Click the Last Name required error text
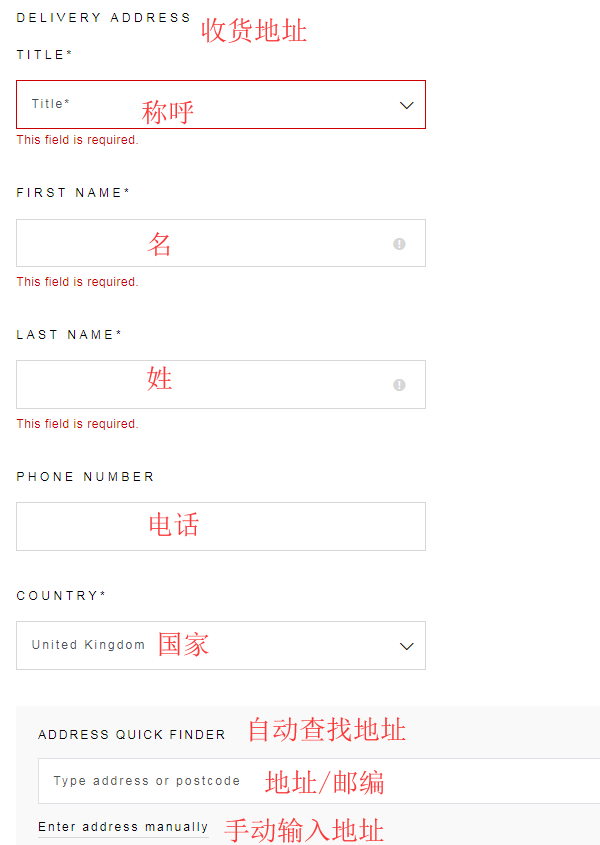This screenshot has width=600, height=845. tap(77, 424)
